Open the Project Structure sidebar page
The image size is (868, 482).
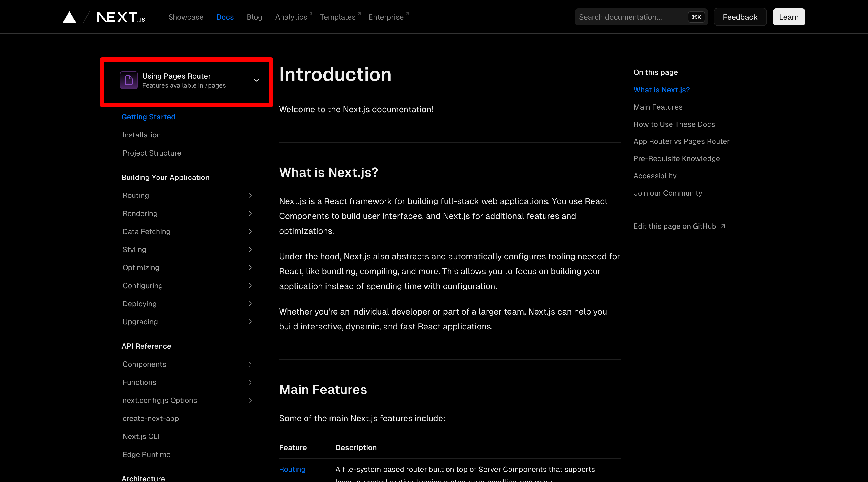click(x=152, y=153)
